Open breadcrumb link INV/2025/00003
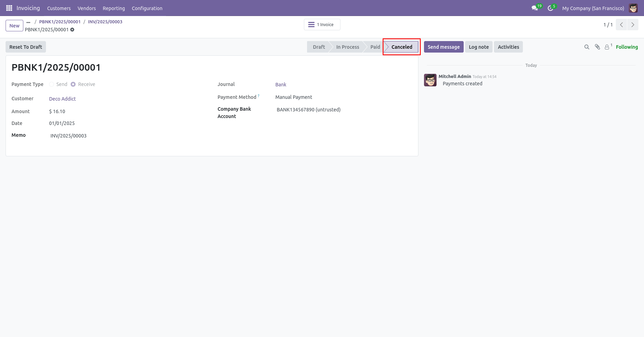644x337 pixels. pyautogui.click(x=105, y=22)
